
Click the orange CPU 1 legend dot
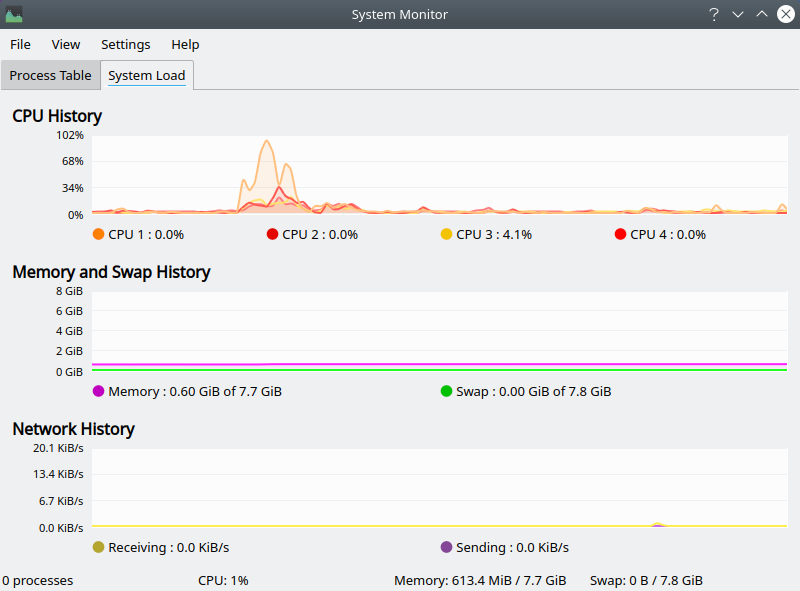click(x=98, y=234)
